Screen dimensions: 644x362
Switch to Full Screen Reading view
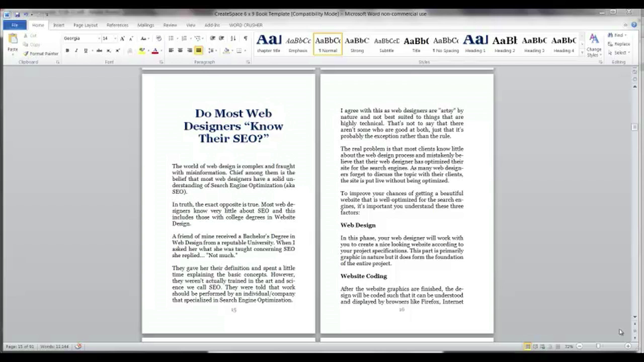[x=535, y=346]
